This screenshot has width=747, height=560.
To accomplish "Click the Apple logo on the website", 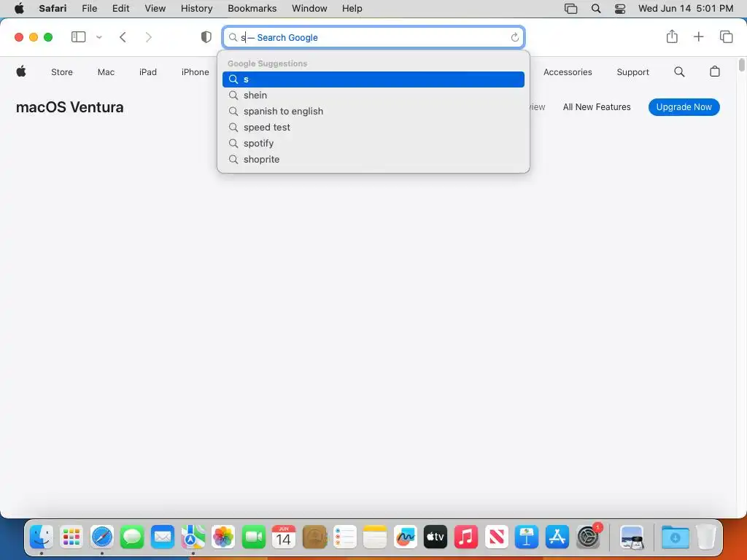I will [21, 71].
